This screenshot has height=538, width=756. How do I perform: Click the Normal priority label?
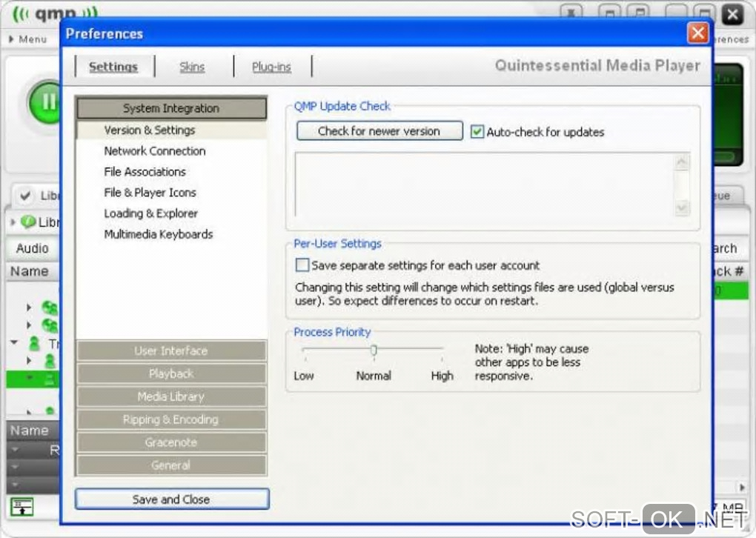point(374,376)
